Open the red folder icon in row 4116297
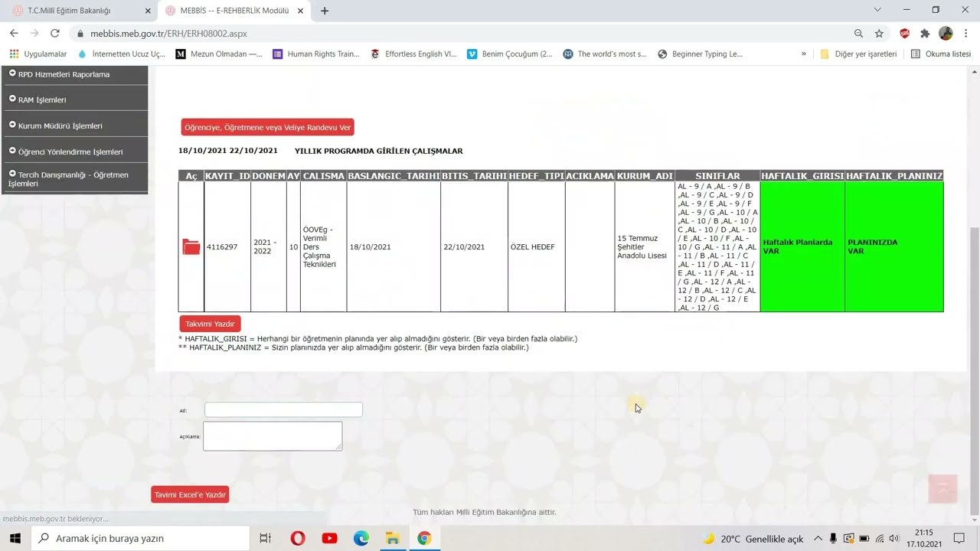This screenshot has height=551, width=980. [191, 246]
